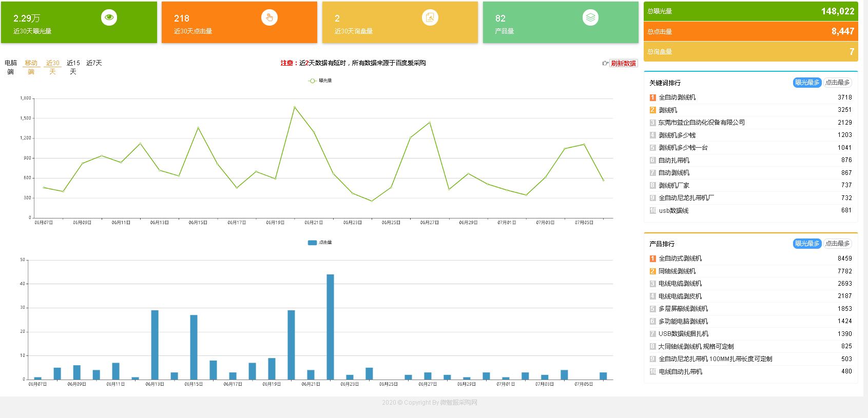Select 点击最多 in 产品排行 panel
Viewport: 868px width, 418px height.
(x=837, y=244)
